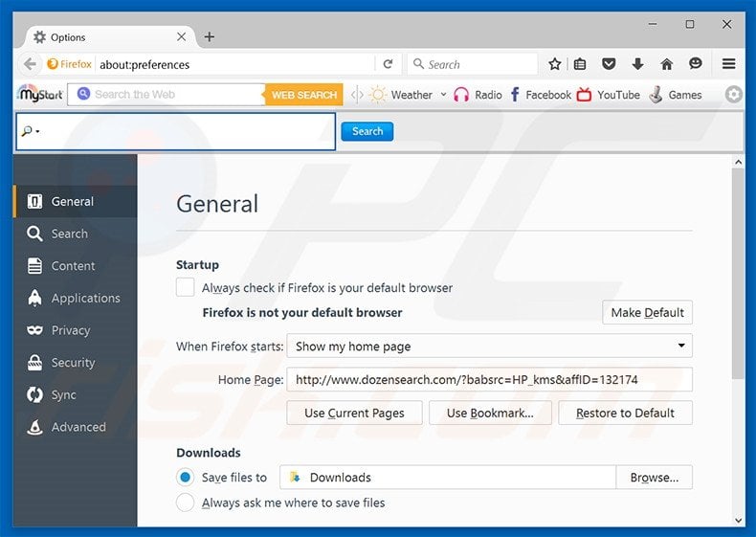This screenshot has height=537, width=756.
Task: Click the Firefox identity label in the address bar
Action: point(70,64)
